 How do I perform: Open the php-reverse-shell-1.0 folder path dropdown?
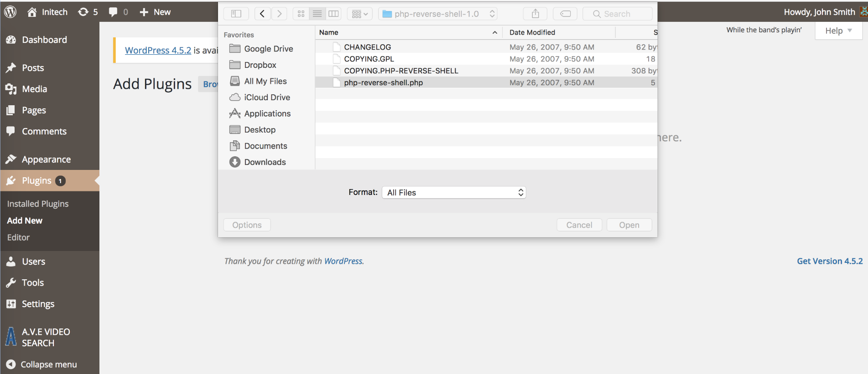pos(438,14)
